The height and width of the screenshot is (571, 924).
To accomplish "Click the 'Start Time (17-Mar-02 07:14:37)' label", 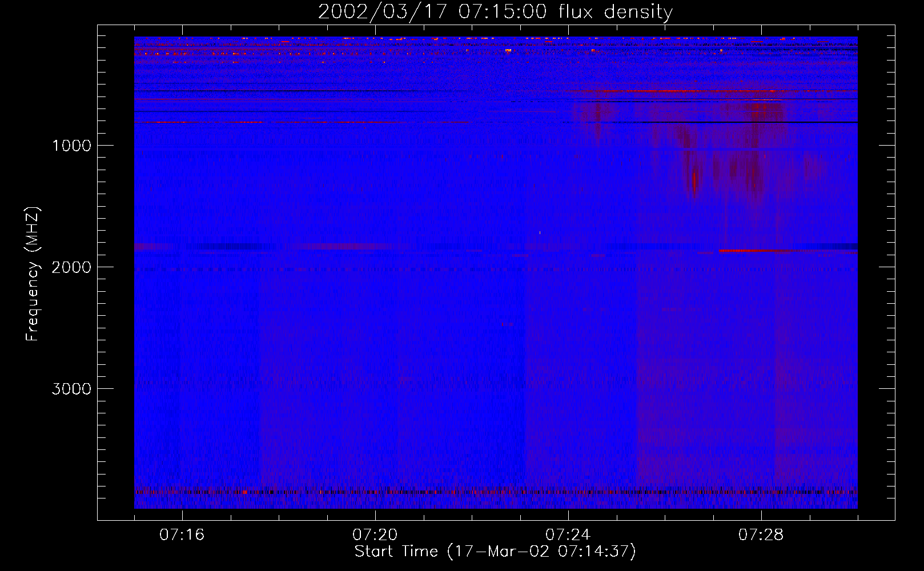I will [x=495, y=552].
